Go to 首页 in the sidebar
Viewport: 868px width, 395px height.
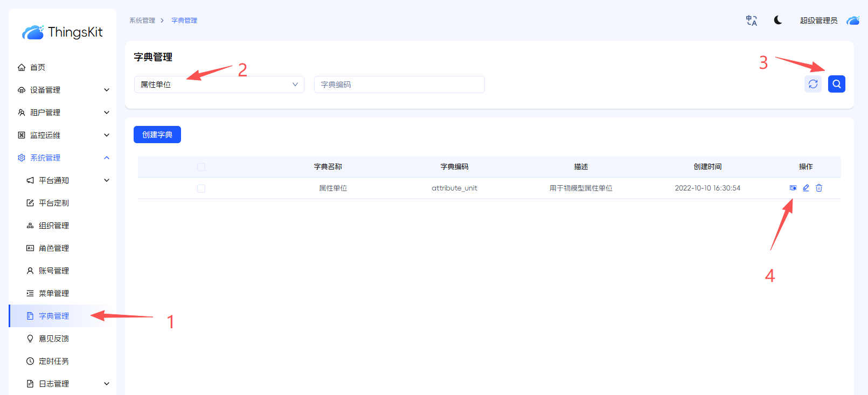(38, 67)
